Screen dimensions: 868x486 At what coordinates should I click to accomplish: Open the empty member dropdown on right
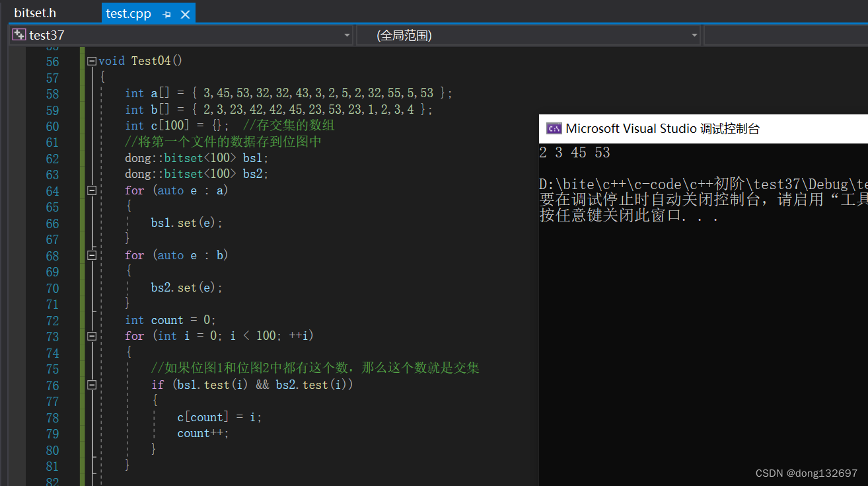click(786, 35)
